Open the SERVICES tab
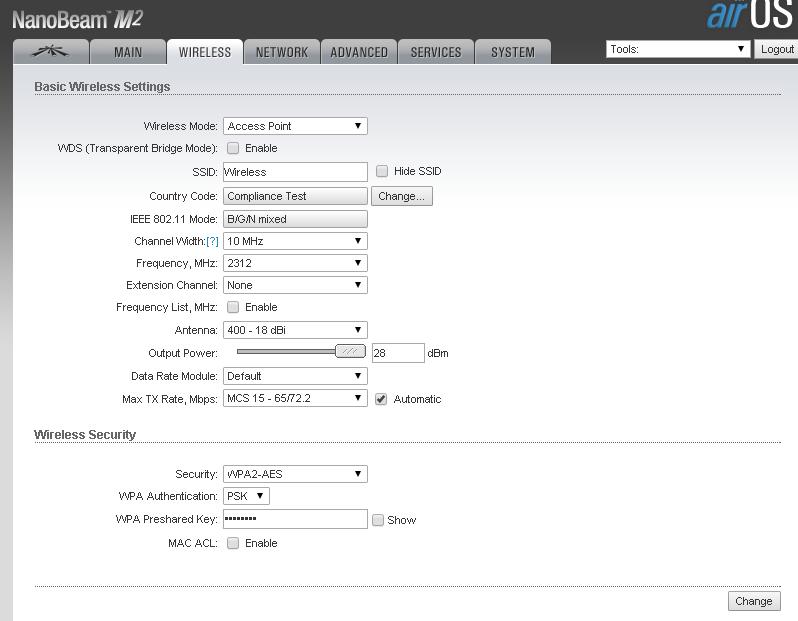 [x=436, y=51]
